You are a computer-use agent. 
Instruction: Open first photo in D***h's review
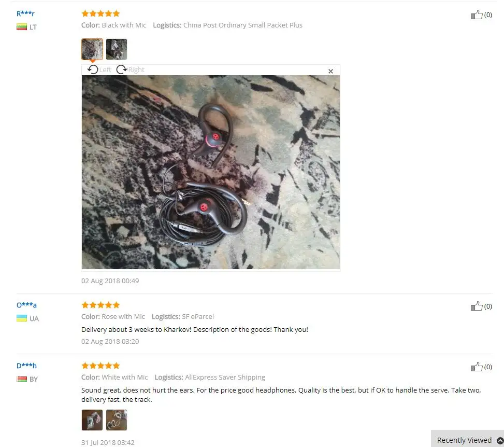[92, 420]
